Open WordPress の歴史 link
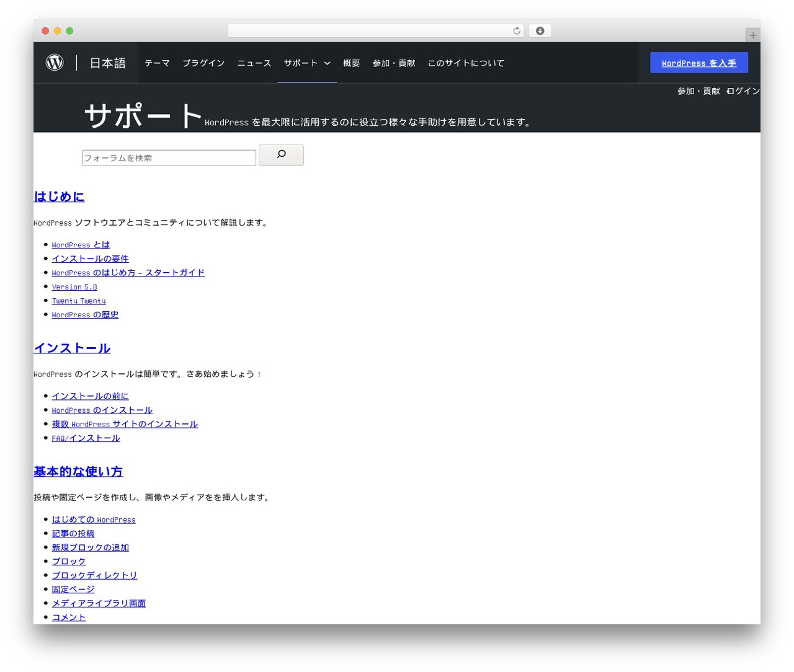Screen dimensions: 794x672 (x=85, y=315)
